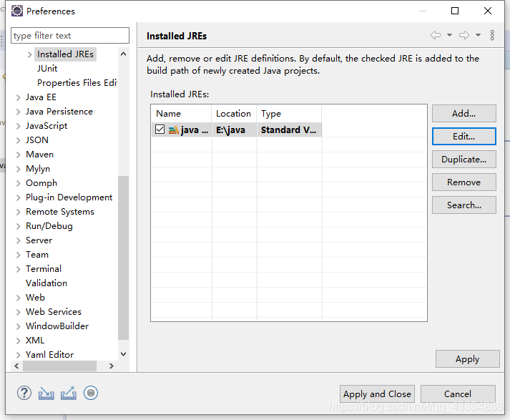The image size is (510, 420).
Task: Expand the Web Services node
Action: [18, 312]
